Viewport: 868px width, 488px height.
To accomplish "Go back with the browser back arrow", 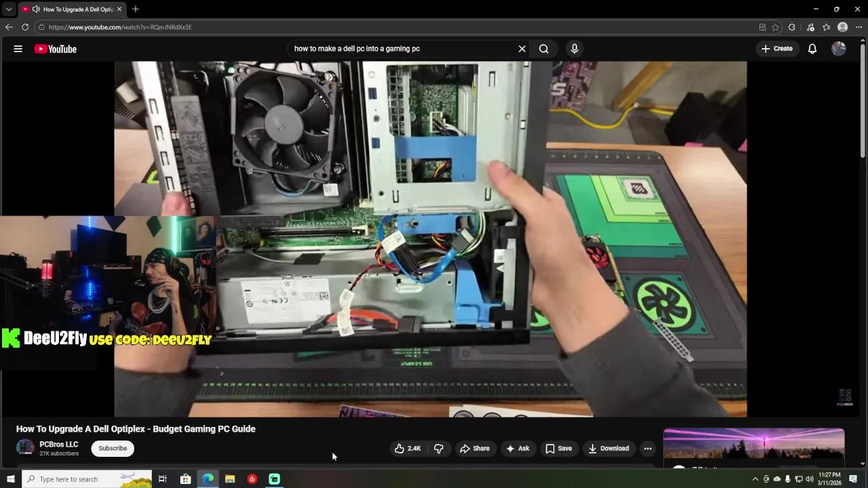I will pyautogui.click(x=9, y=27).
